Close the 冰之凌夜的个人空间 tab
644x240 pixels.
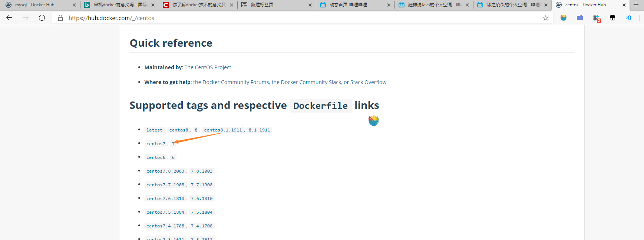pyautogui.click(x=546, y=5)
